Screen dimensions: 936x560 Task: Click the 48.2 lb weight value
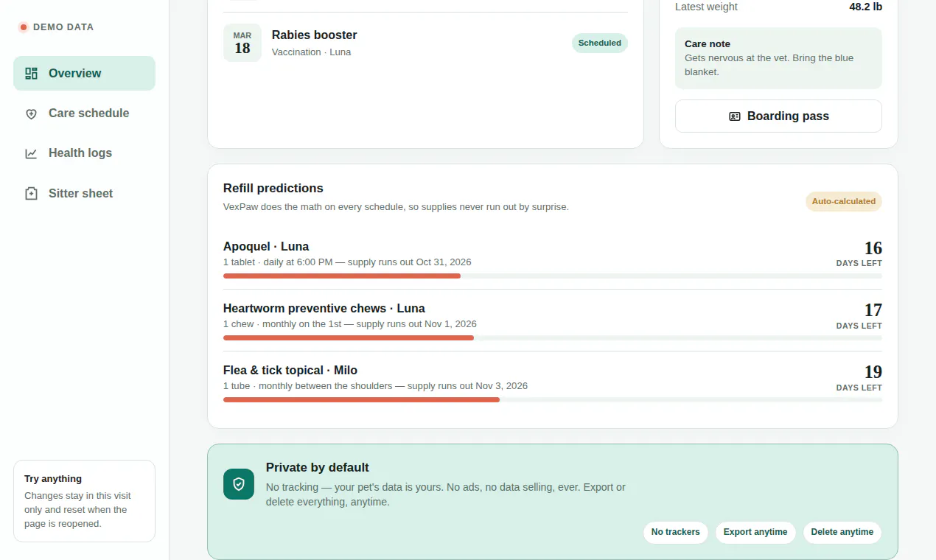pyautogui.click(x=866, y=7)
